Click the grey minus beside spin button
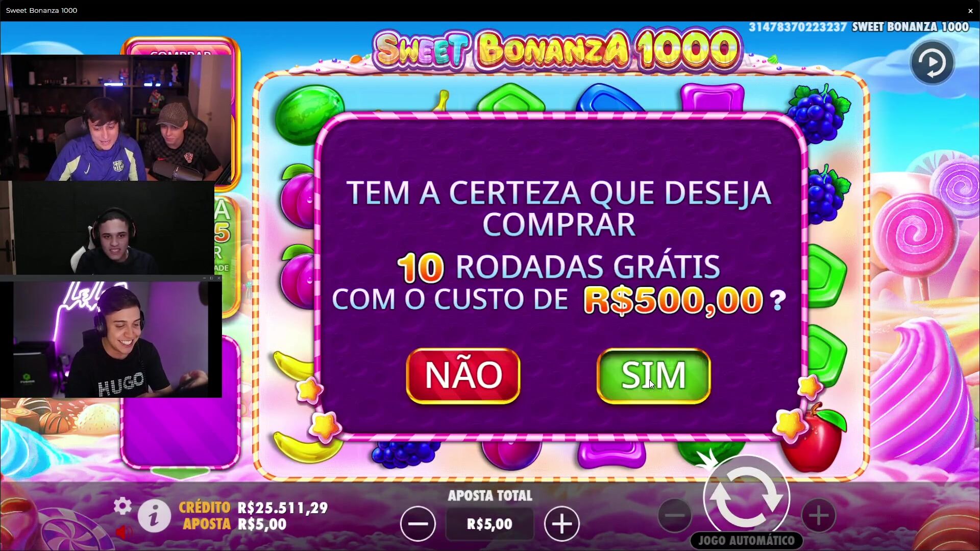Screen dimensions: 980x551 tap(675, 515)
